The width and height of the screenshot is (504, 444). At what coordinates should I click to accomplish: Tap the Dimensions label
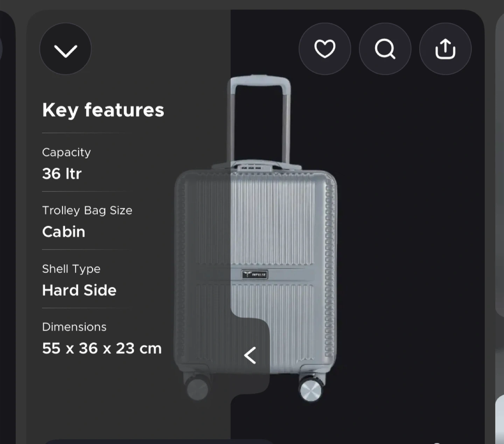74,327
